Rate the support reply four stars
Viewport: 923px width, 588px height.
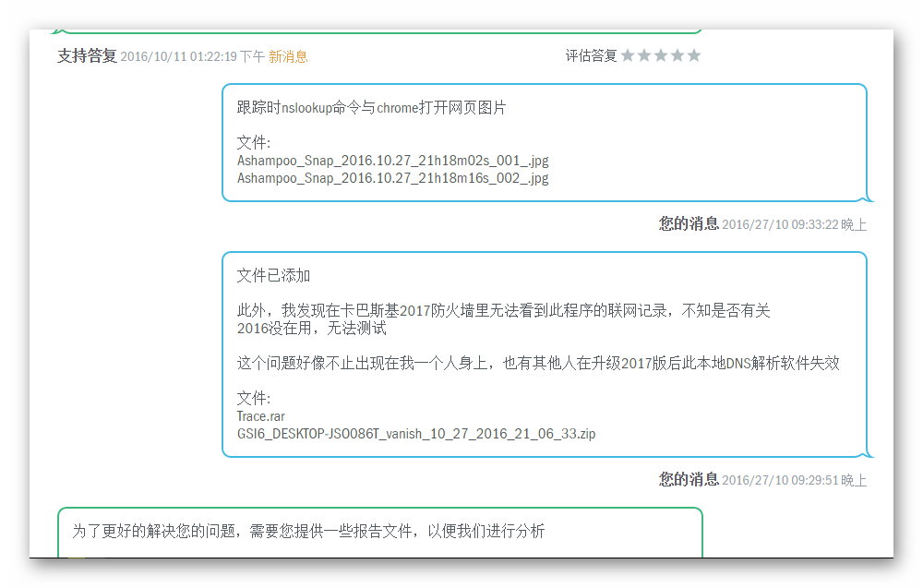point(677,55)
